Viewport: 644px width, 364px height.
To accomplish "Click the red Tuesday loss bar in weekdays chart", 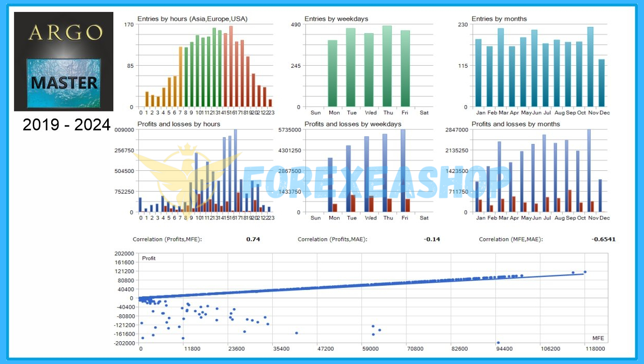I will point(353,203).
